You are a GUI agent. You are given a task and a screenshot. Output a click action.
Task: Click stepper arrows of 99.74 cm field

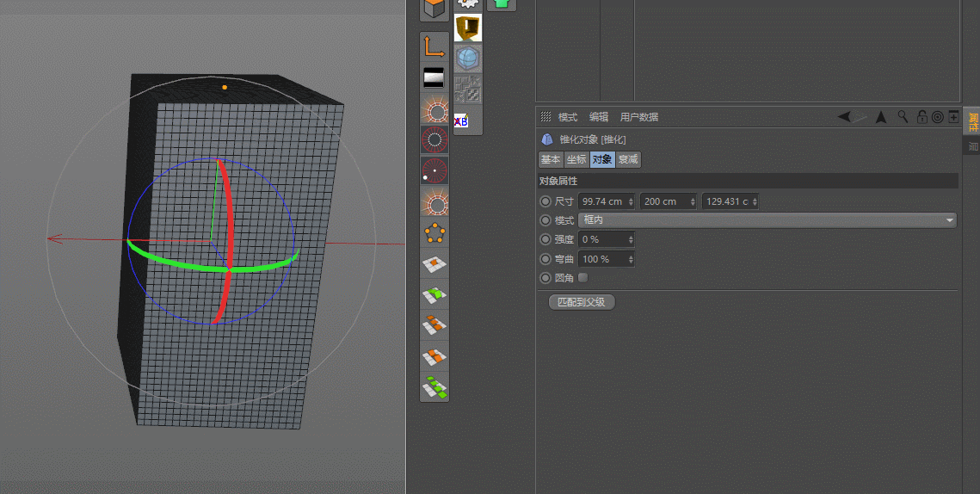tap(631, 201)
